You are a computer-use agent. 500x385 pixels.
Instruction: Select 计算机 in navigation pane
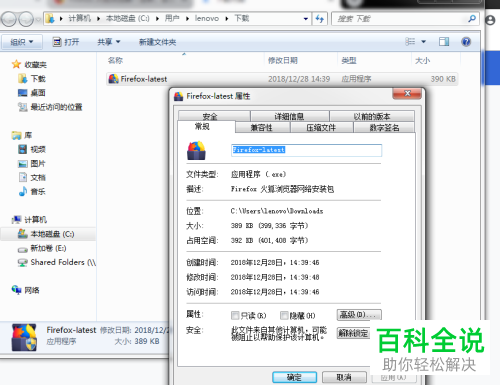point(29,220)
